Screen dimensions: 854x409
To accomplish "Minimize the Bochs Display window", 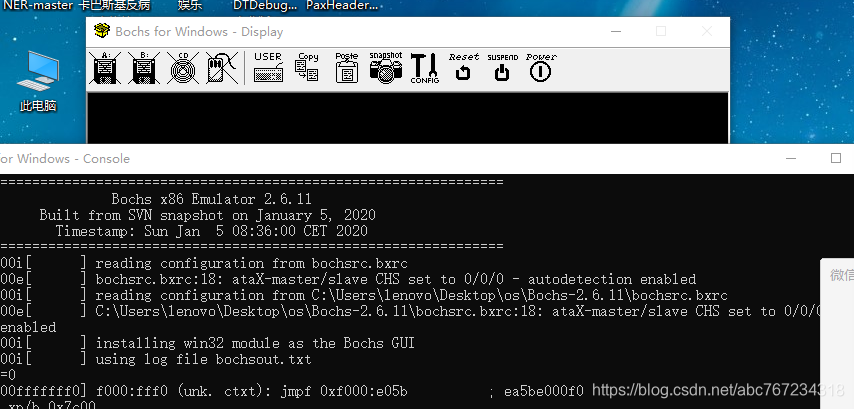I will [x=616, y=32].
